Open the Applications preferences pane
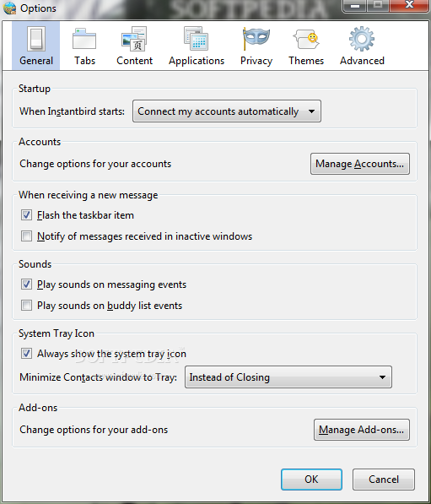This screenshot has height=504, width=431. [x=197, y=46]
